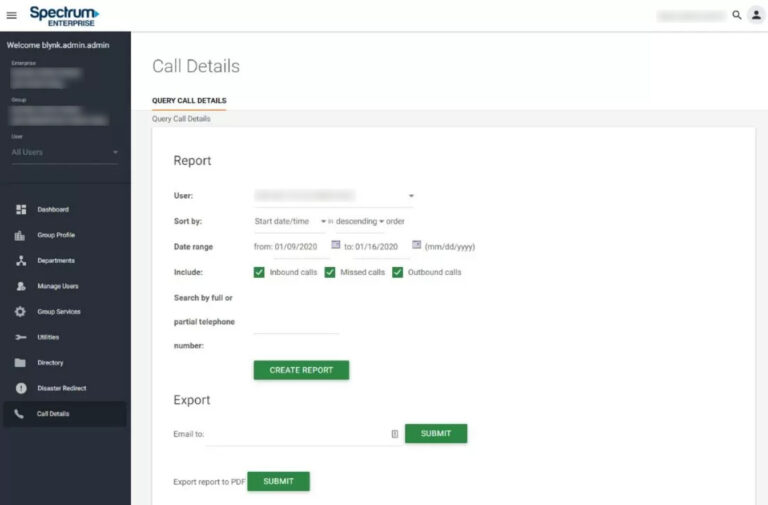Go to Departments in the sidebar

[x=65, y=261]
